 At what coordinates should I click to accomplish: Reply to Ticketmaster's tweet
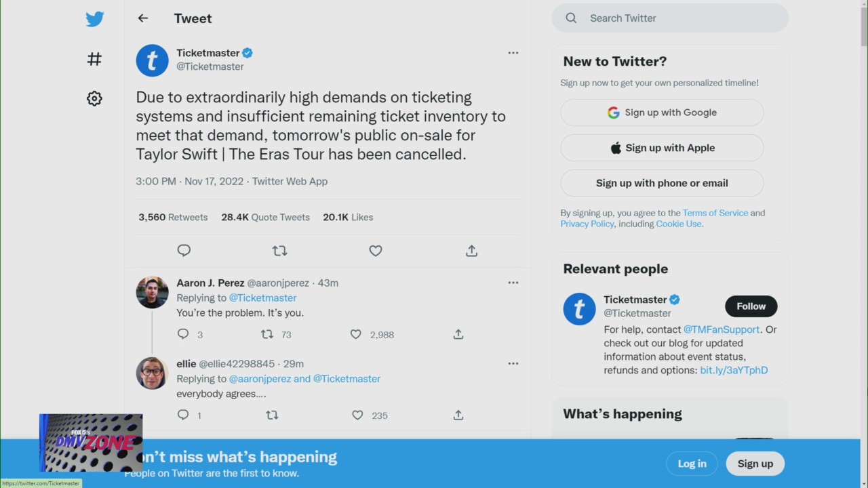[x=184, y=251]
